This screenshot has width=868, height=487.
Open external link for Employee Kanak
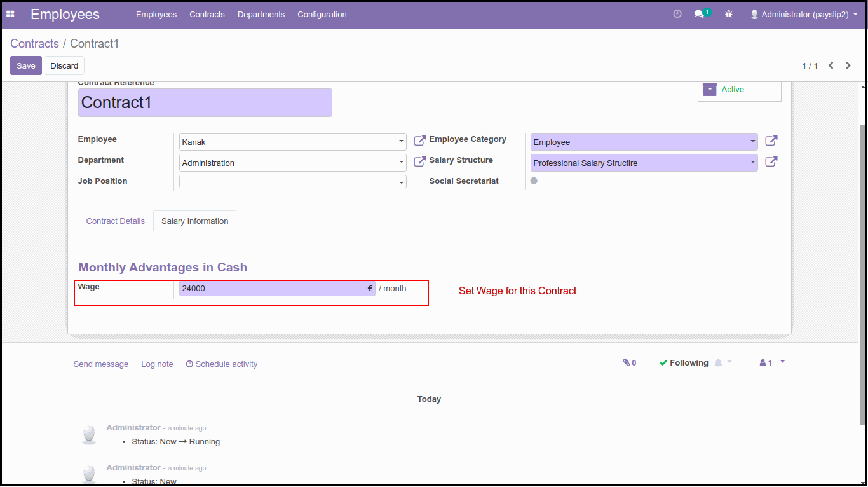(420, 141)
